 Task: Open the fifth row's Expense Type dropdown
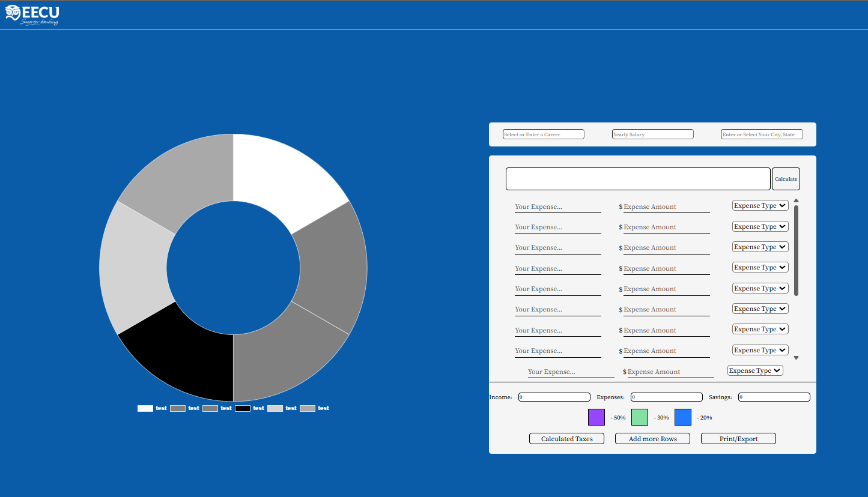760,288
